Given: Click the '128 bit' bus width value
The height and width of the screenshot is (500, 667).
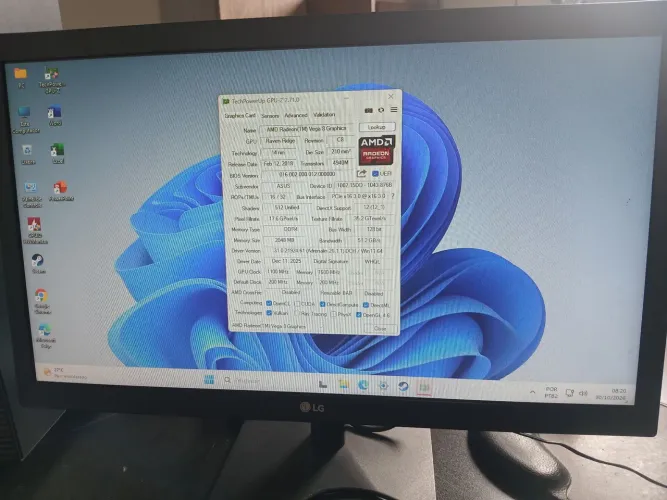Looking at the screenshot, I should tap(374, 229).
